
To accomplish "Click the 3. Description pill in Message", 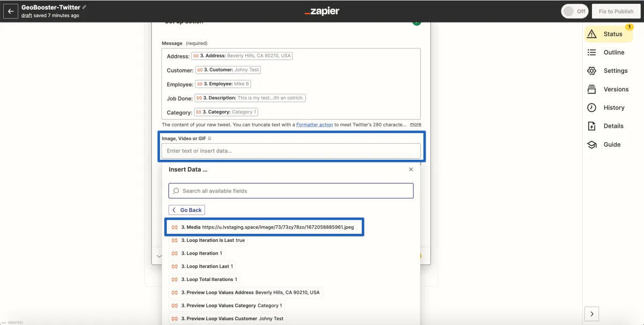I will 250,98.
